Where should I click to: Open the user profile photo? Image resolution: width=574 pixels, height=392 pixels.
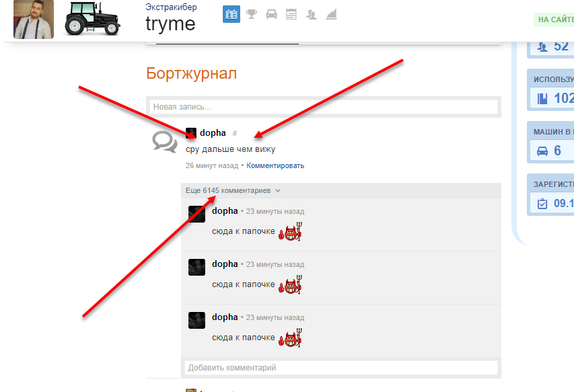pyautogui.click(x=34, y=19)
